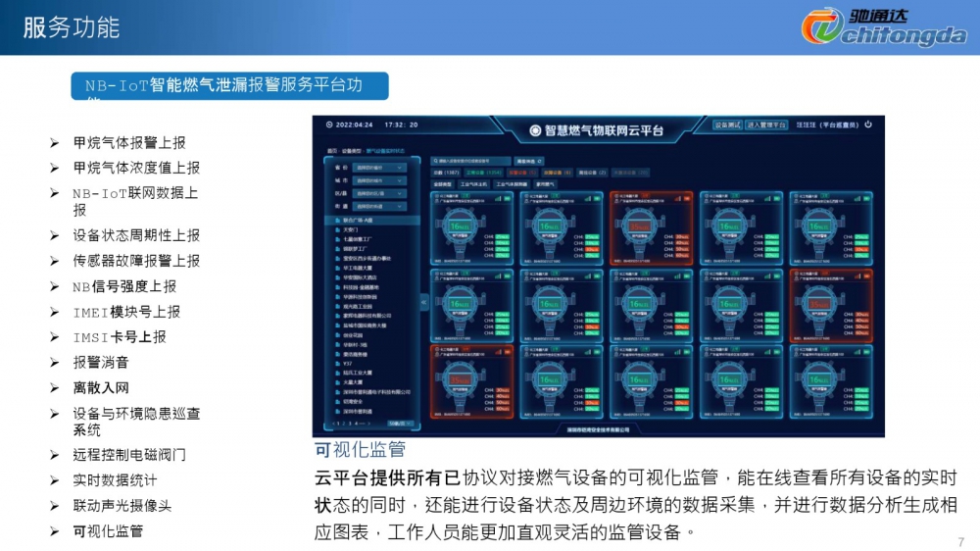Click the folder icon beside Y37
Viewport: 980px width, 551px height.
pyautogui.click(x=337, y=364)
